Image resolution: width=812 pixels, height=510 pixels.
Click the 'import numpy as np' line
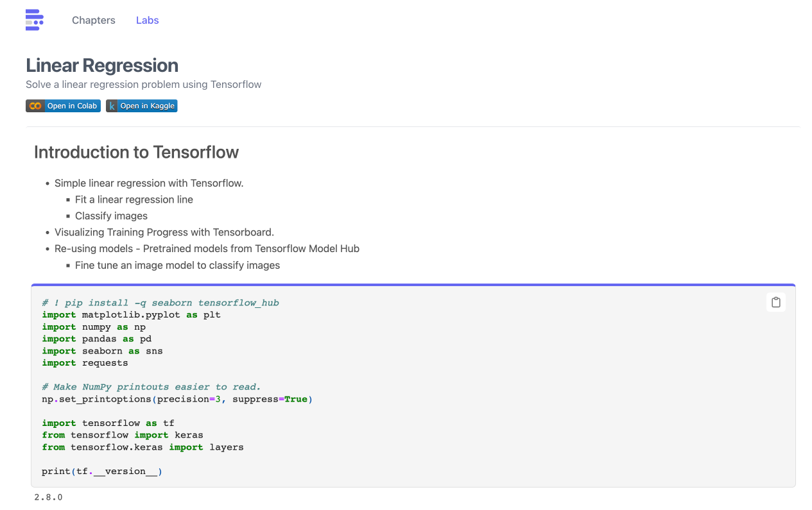tap(94, 327)
